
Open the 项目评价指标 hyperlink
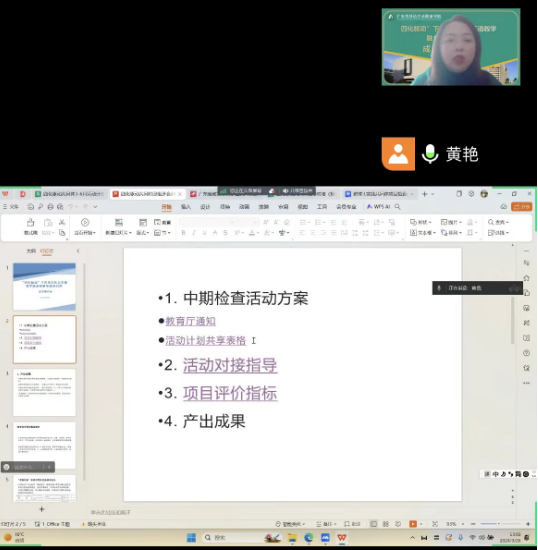(x=230, y=393)
